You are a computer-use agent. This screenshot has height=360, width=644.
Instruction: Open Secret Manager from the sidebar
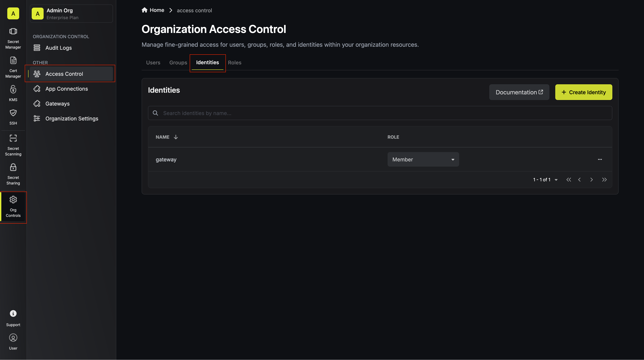click(x=13, y=38)
